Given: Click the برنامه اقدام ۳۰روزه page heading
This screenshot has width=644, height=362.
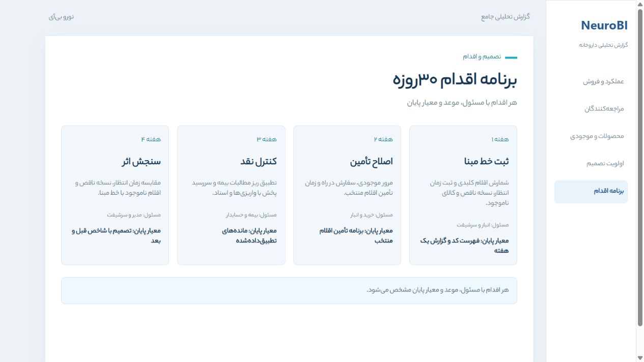Looking at the screenshot, I should (455, 80).
